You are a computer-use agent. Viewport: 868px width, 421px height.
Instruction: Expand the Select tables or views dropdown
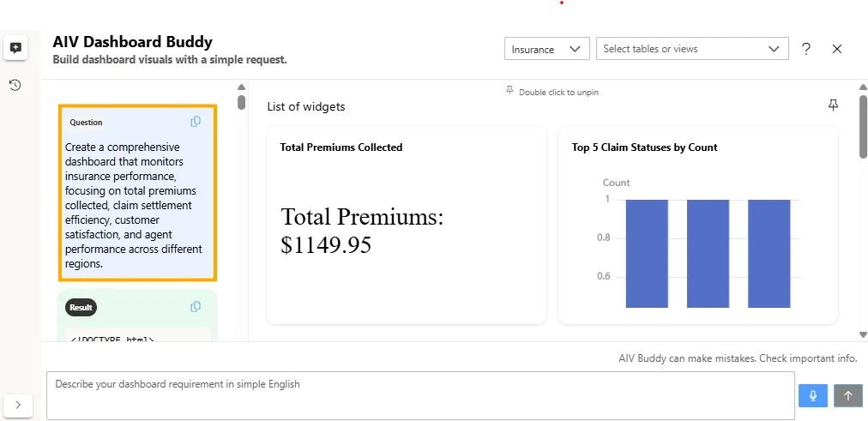pyautogui.click(x=692, y=49)
